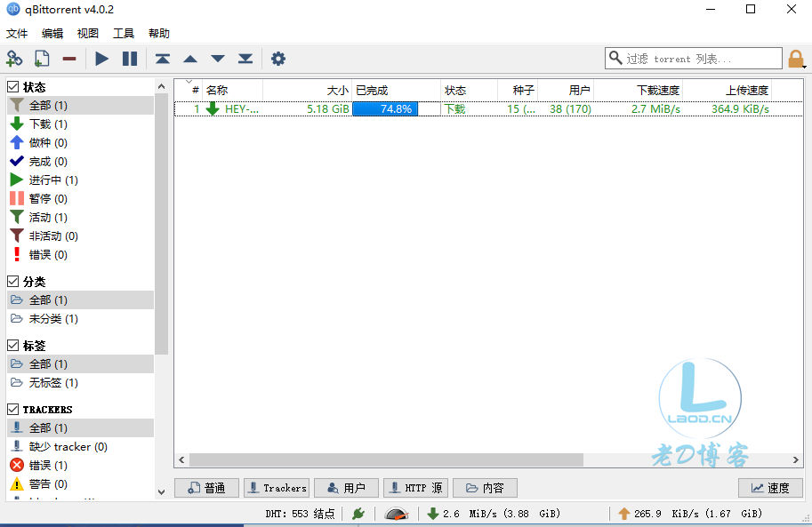
Task: Select 暂停 (0) status filter
Action: pyautogui.click(x=81, y=199)
